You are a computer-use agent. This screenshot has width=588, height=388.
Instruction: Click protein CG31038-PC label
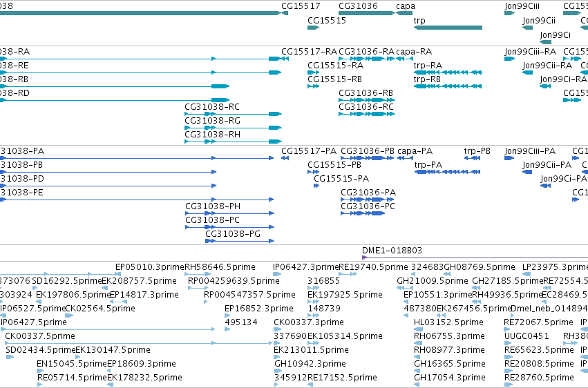[213, 220]
